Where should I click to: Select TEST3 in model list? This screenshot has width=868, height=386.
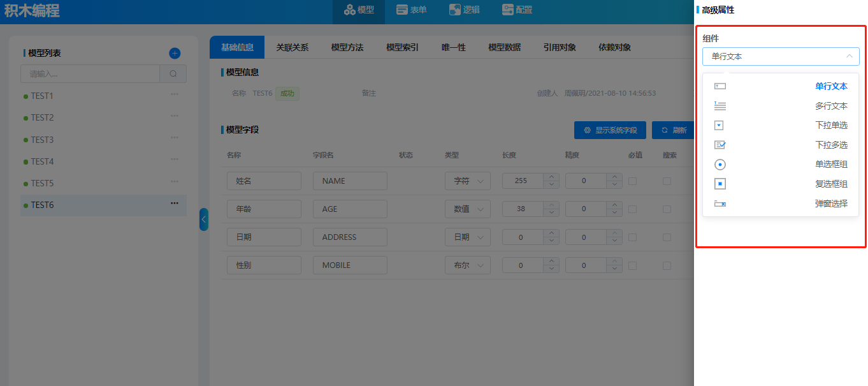pyautogui.click(x=103, y=139)
